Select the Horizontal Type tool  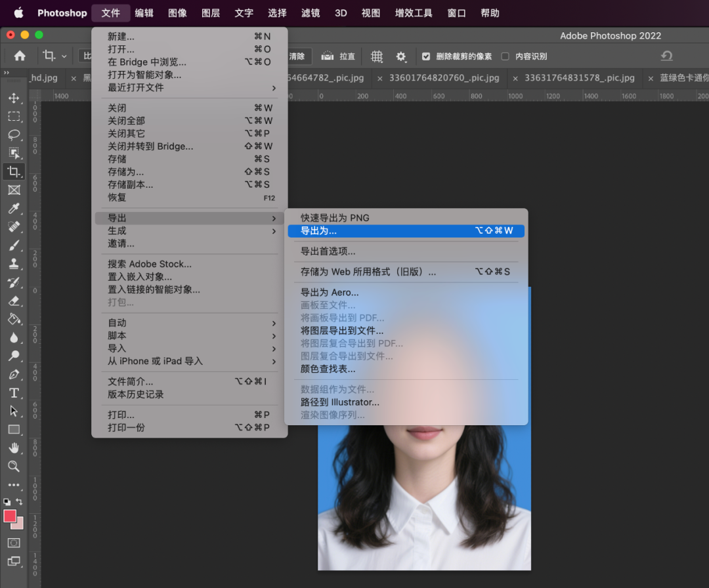[x=14, y=393]
